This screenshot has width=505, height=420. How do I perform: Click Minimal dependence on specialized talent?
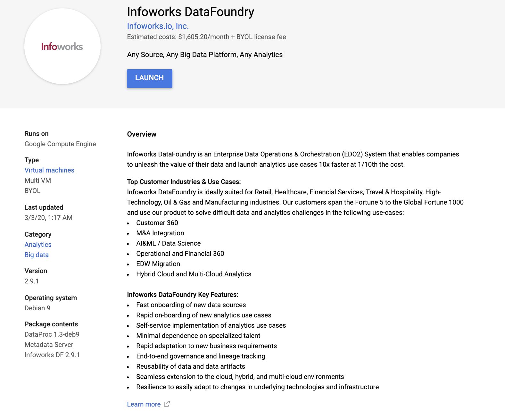(198, 336)
